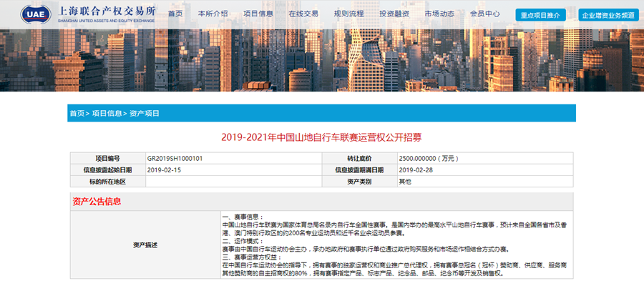This screenshot has height=281, width=644.
Task: Click the 资产描述 row label cell
Action: click(x=145, y=245)
